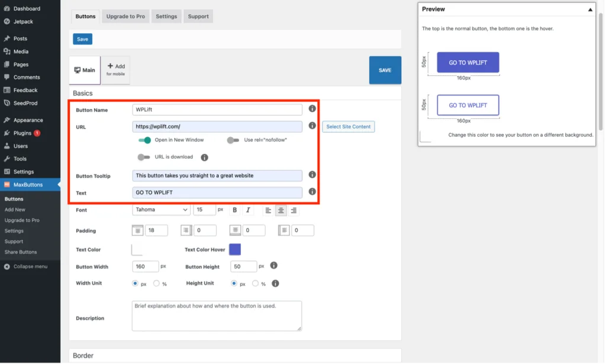Click the large SAVE button
Viewport: 606px width, 364px height.
[385, 70]
